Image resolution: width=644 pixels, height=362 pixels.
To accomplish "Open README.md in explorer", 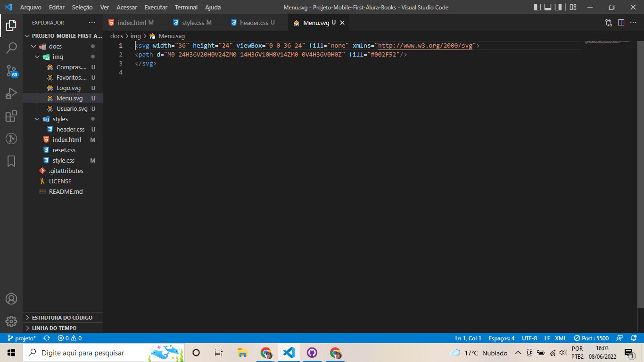I will click(x=63, y=191).
